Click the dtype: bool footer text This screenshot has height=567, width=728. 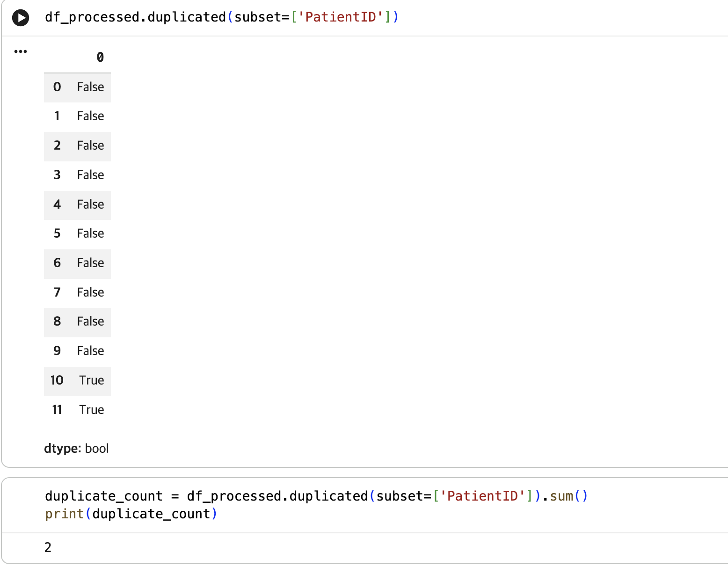(76, 449)
